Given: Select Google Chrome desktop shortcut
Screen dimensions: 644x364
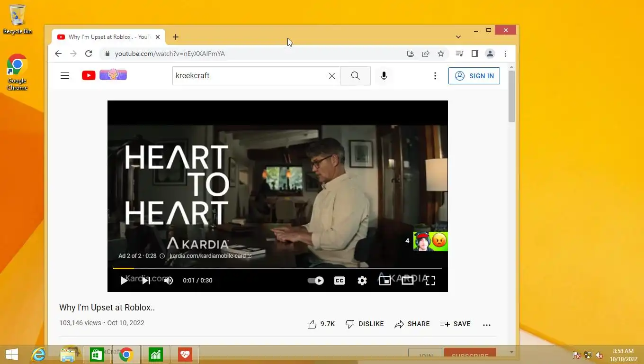Looking at the screenshot, I should [18, 73].
